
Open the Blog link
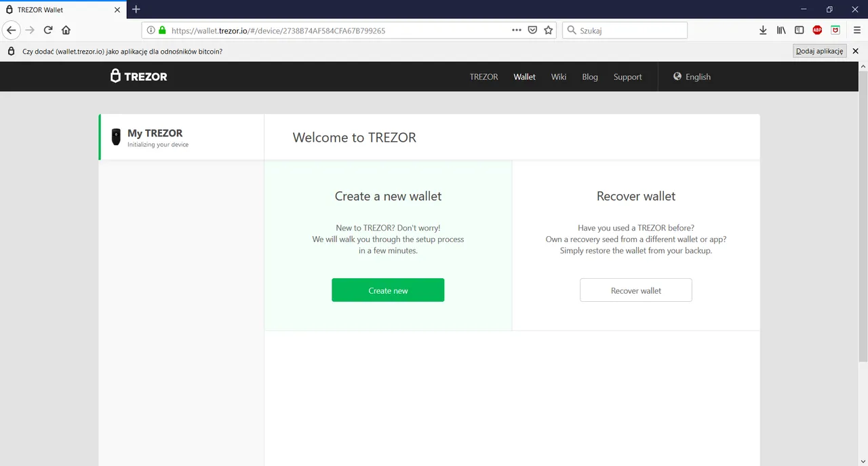pos(590,77)
